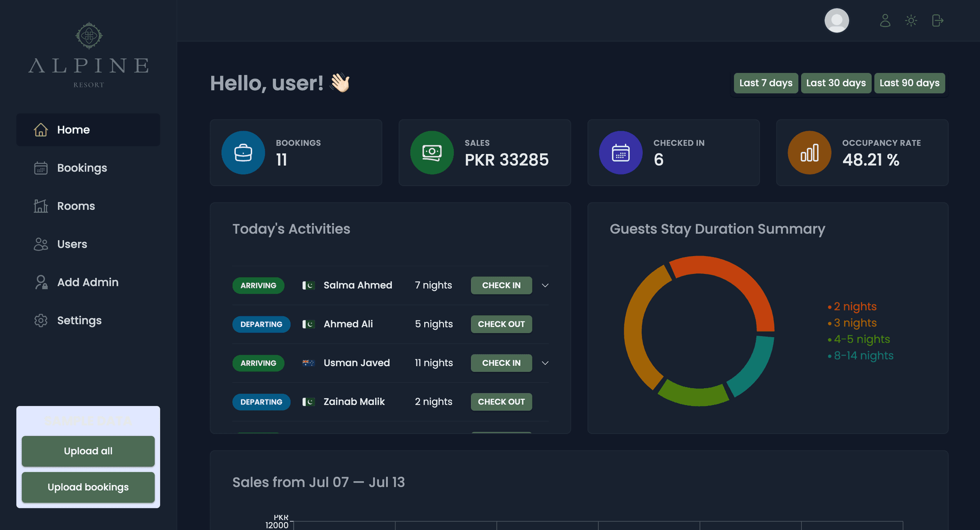Open Settings using the gear icon

41,320
